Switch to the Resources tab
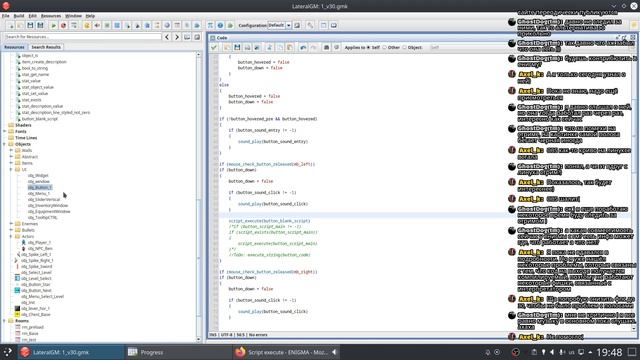Screen dimensions: 640x360 coord(14,47)
